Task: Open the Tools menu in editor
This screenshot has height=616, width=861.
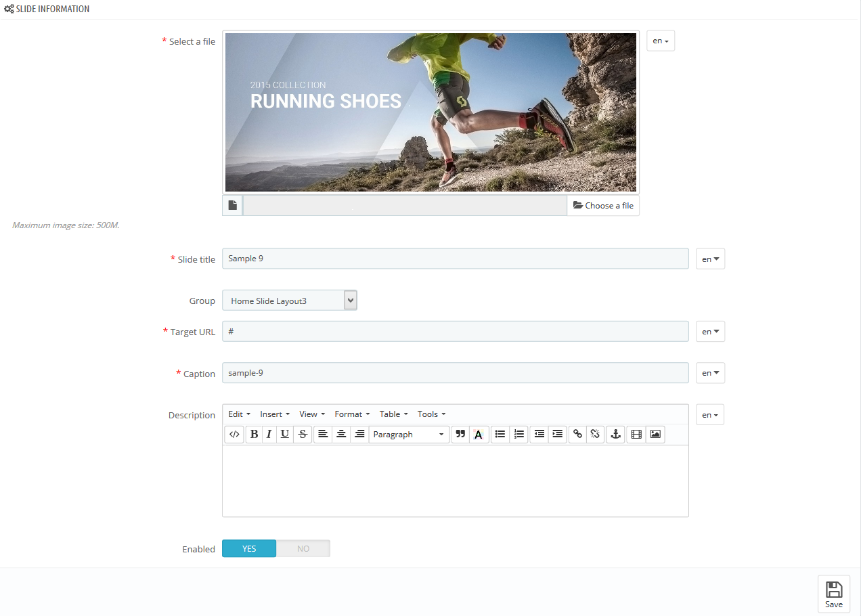Action: pyautogui.click(x=431, y=414)
